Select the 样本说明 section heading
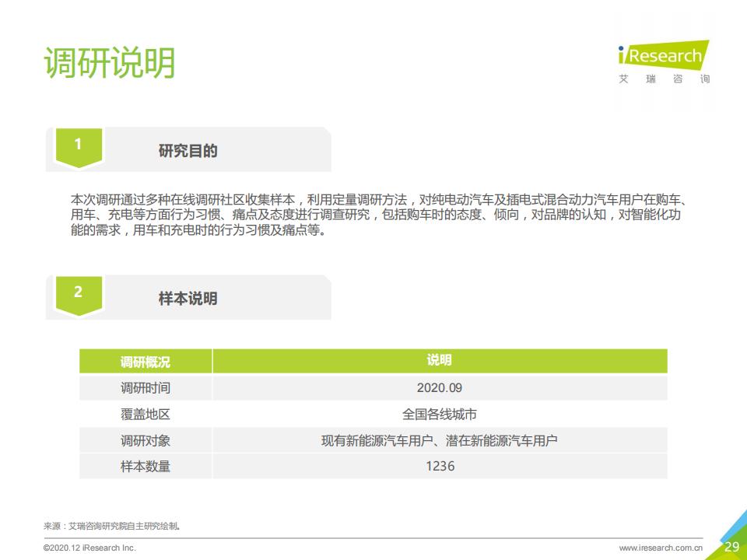The height and width of the screenshot is (560, 747). click(188, 299)
